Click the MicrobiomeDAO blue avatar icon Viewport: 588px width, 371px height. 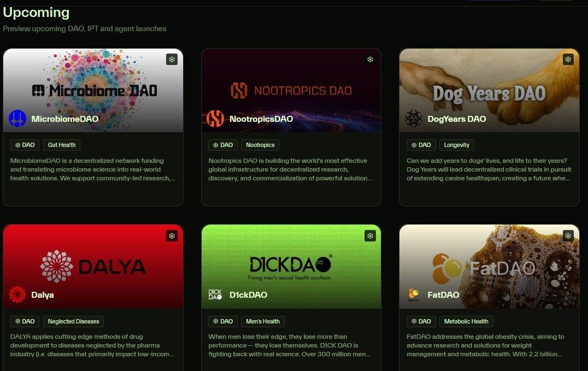point(17,119)
